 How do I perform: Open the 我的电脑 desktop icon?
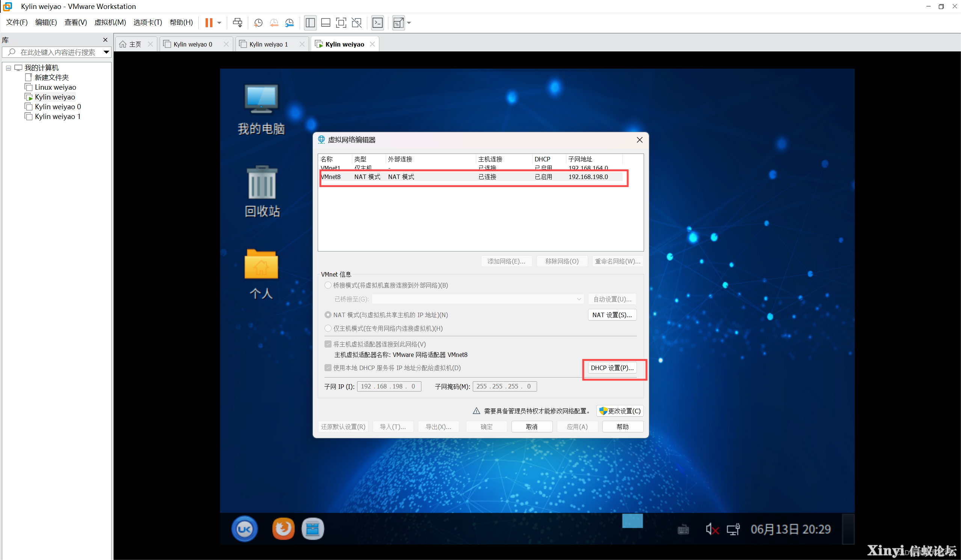(x=261, y=110)
